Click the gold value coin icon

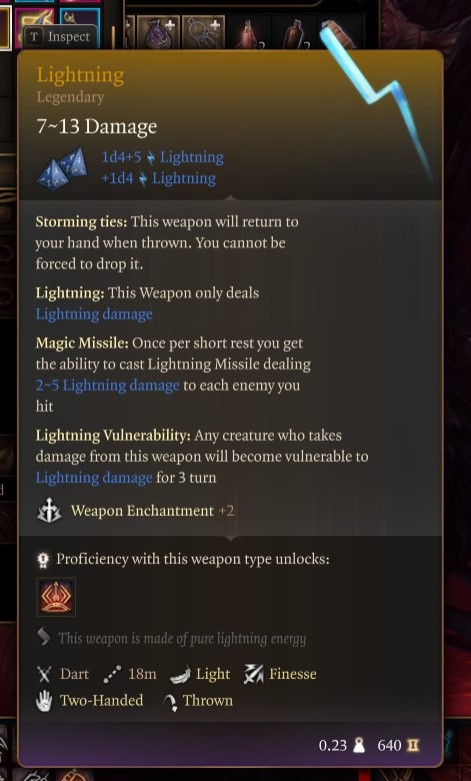(x=413, y=746)
